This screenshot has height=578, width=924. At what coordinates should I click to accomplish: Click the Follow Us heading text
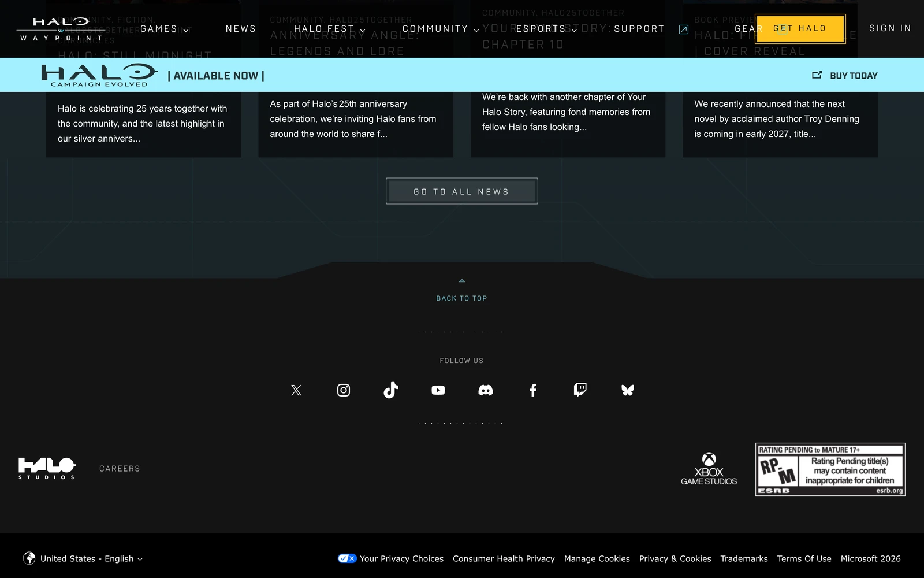pos(462,361)
